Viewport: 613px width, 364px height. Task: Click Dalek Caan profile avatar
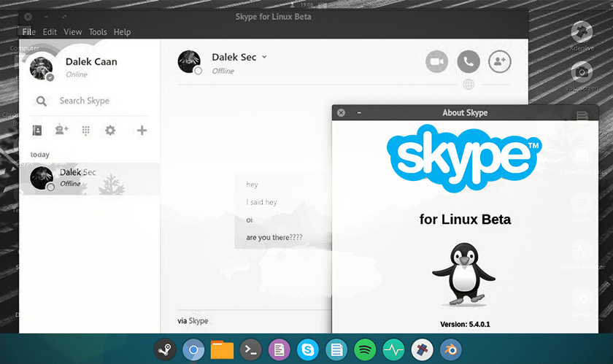tap(41, 68)
